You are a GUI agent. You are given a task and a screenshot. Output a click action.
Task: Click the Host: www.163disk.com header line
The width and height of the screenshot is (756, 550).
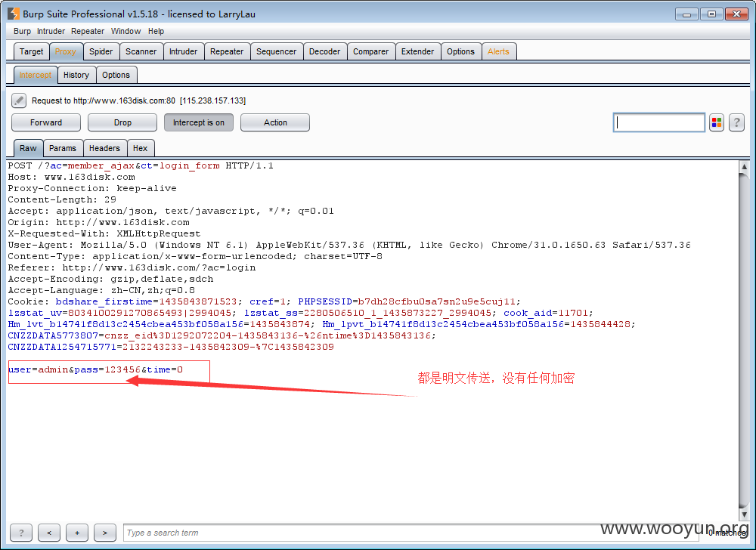click(71, 177)
